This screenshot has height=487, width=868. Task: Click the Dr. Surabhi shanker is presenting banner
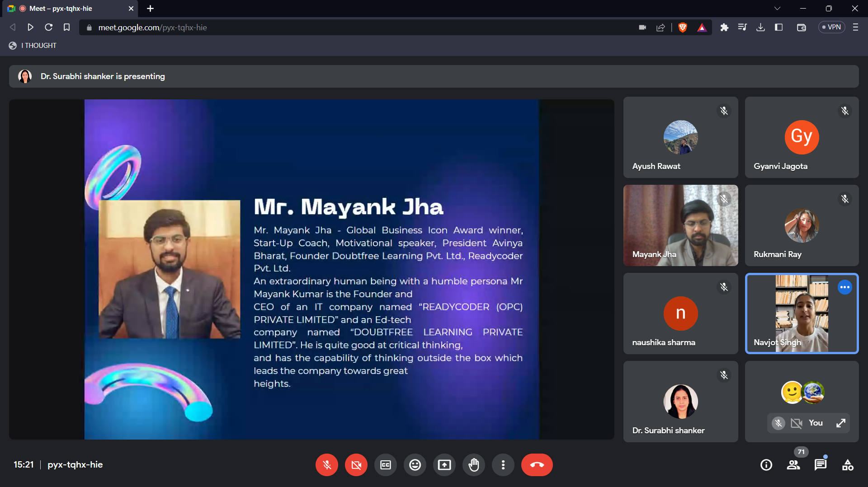[x=434, y=76]
